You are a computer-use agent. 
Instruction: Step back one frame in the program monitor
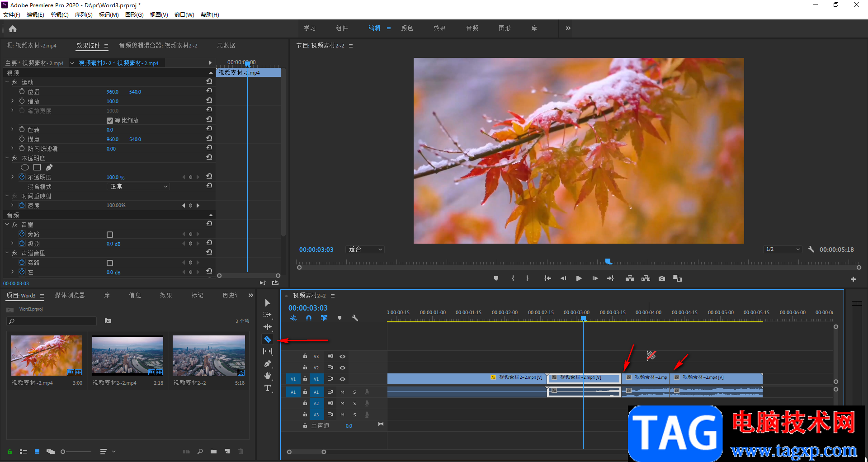(563, 278)
